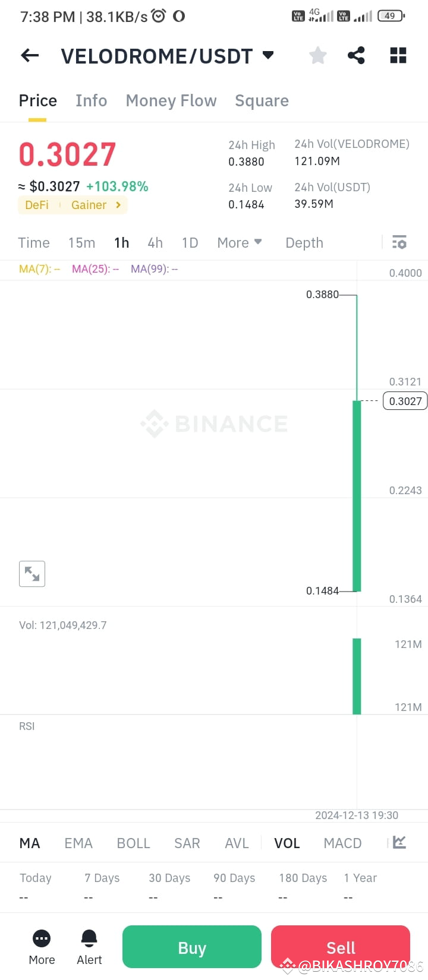This screenshot has height=980, width=428.
Task: Tap the green Buy button
Action: pos(192,947)
